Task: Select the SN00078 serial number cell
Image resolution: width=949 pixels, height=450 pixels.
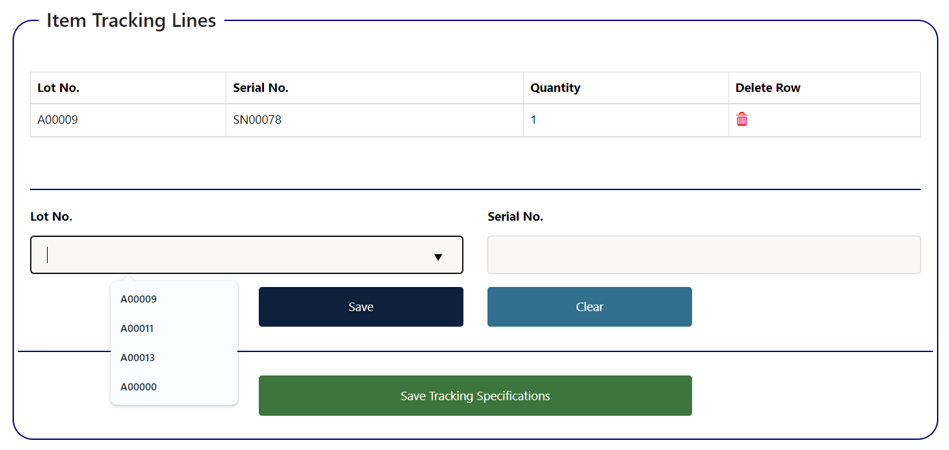Action: coord(375,120)
